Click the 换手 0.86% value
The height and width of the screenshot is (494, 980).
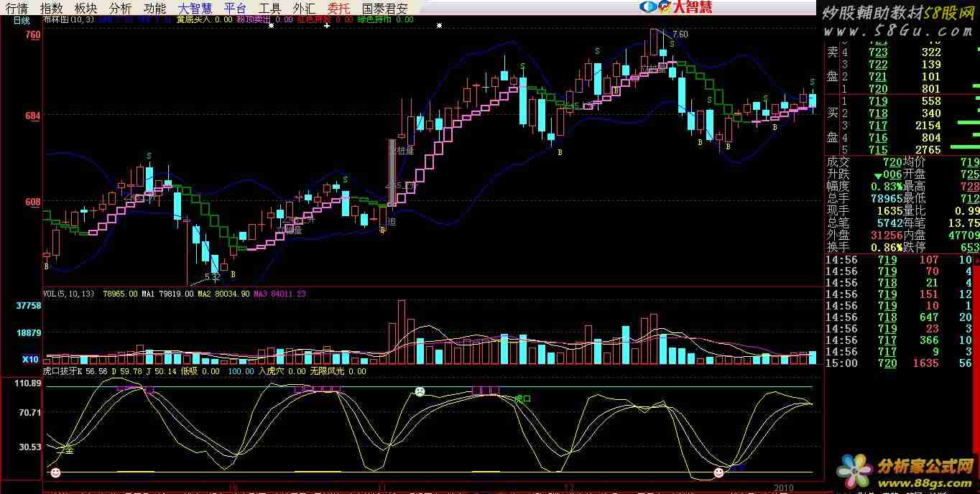tap(887, 248)
